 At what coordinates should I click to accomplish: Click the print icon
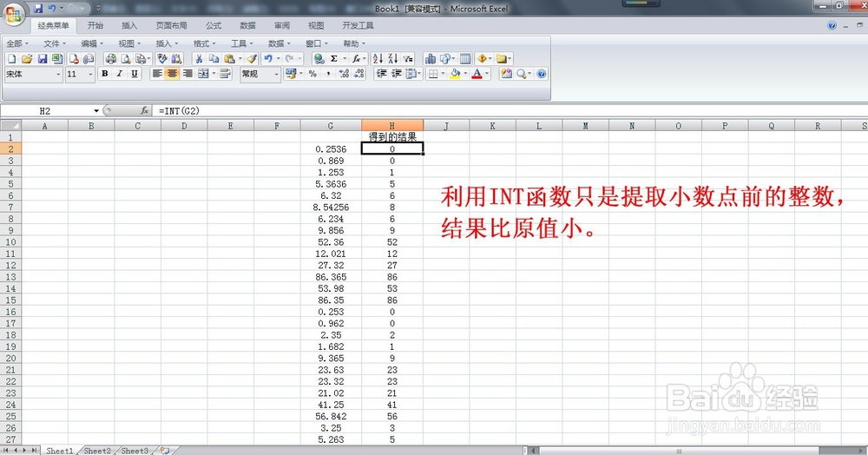click(111, 59)
